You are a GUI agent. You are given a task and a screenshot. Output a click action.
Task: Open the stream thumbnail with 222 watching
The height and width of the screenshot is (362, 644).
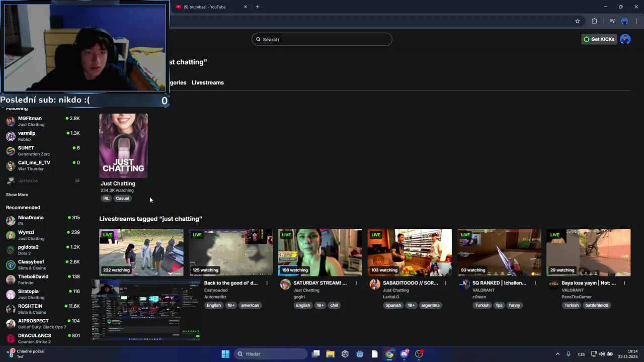(x=141, y=252)
